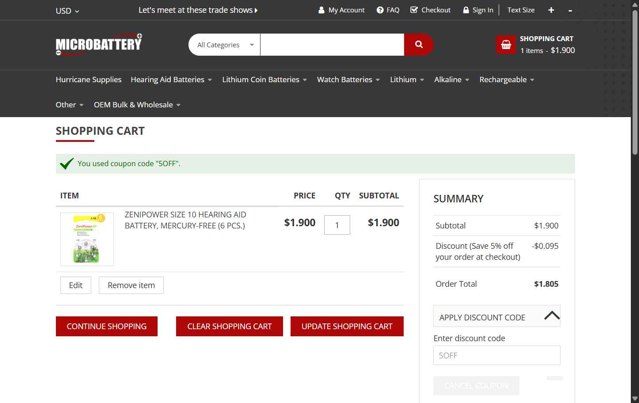Viewport: 639px width, 403px height.
Task: Click Continue Shopping button
Action: 107,326
